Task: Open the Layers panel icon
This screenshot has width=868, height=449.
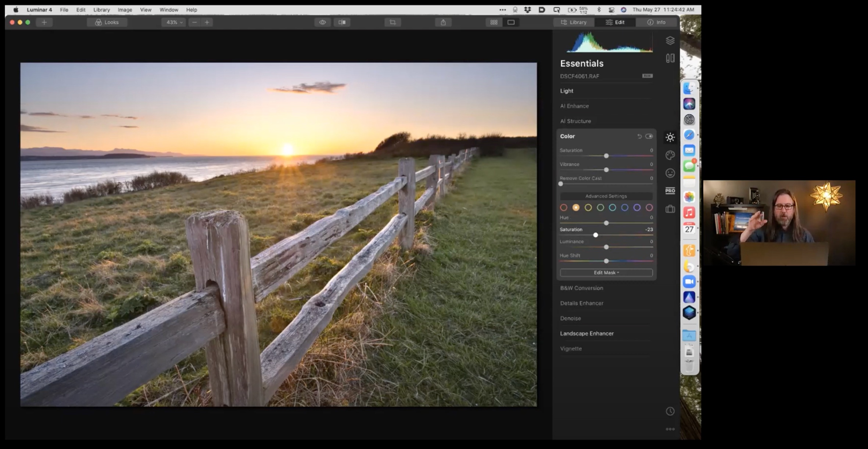Action: pos(670,40)
